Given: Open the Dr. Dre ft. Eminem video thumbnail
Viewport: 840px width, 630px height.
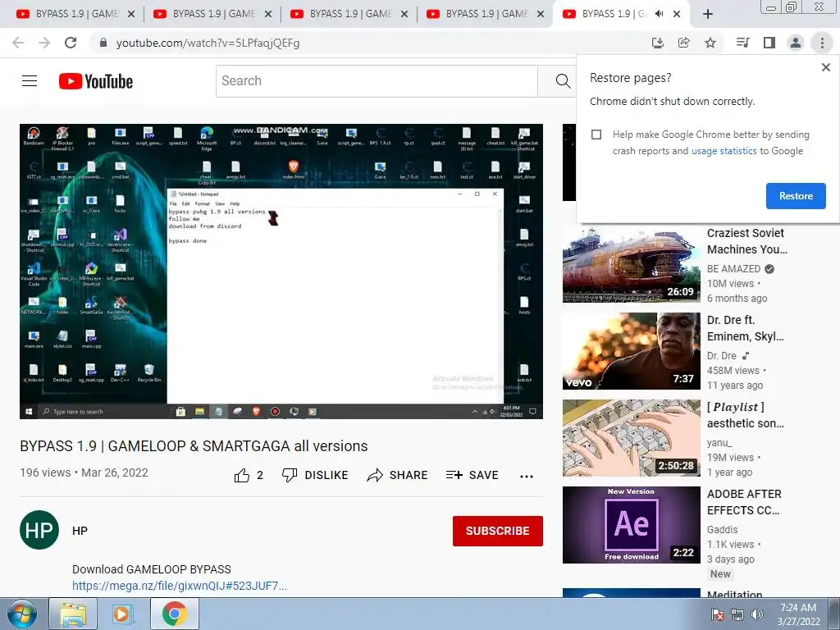Looking at the screenshot, I should coord(631,351).
